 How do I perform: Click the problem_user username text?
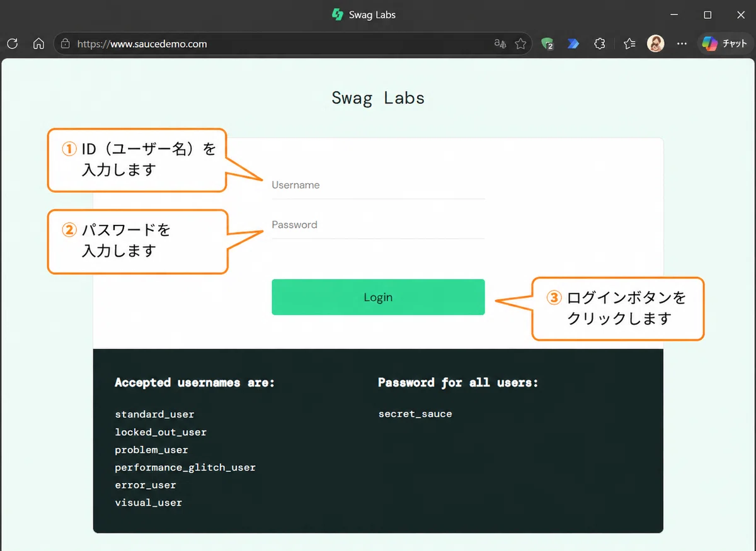tap(151, 450)
